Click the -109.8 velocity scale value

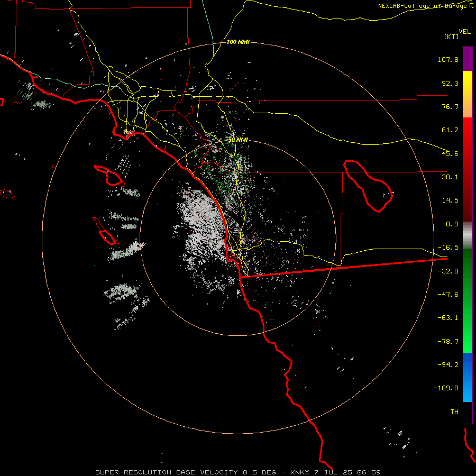click(x=446, y=388)
